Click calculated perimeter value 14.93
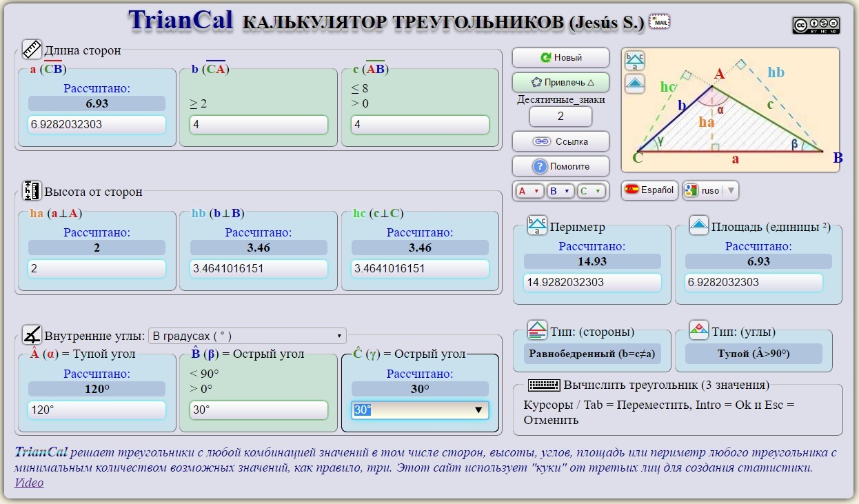Screen dimensions: 859x504 [592, 261]
